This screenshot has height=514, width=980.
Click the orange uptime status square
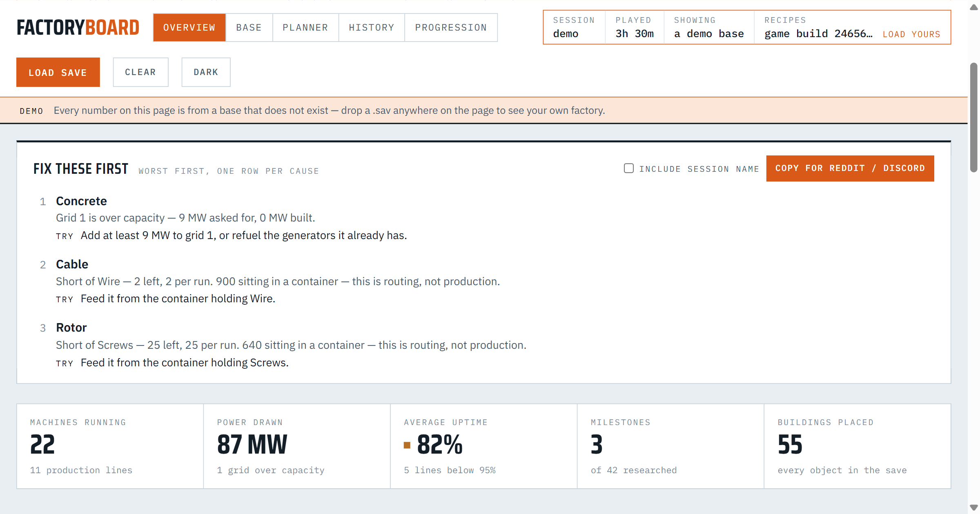[x=407, y=445]
